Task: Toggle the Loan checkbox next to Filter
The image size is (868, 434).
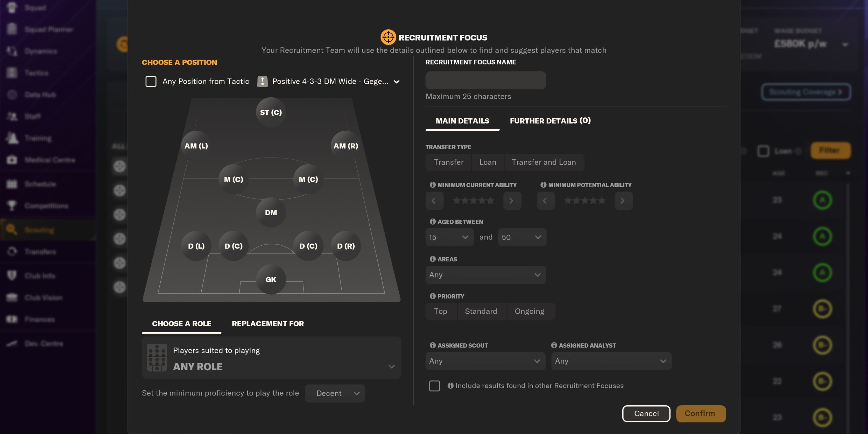Action: click(763, 151)
